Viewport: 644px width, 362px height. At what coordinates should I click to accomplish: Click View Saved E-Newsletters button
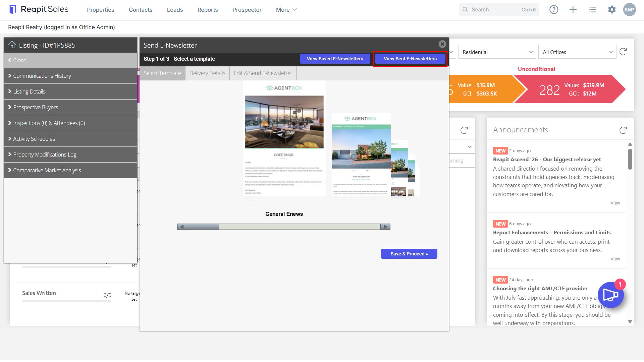(335, 59)
